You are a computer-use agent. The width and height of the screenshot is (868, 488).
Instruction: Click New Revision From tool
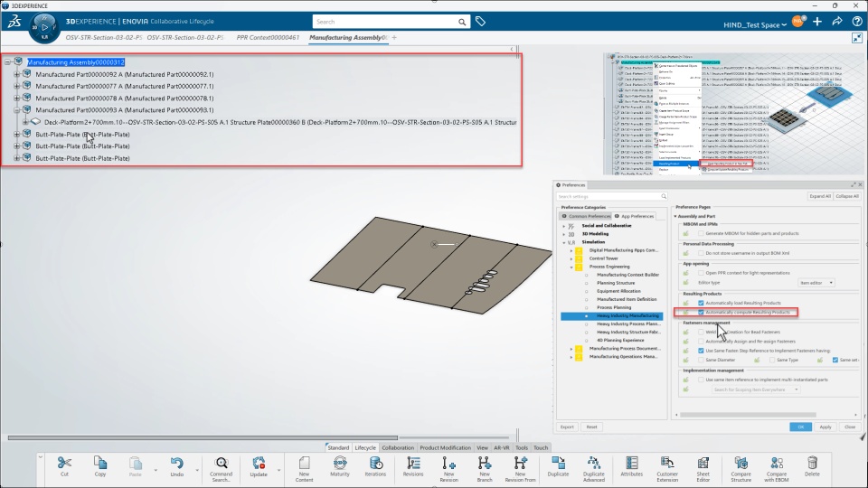click(521, 469)
